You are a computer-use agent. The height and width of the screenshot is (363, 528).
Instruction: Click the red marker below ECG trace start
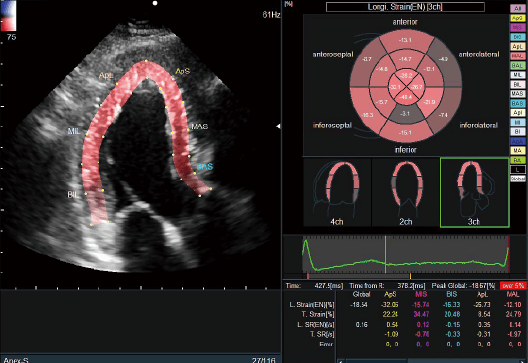tap(308, 276)
